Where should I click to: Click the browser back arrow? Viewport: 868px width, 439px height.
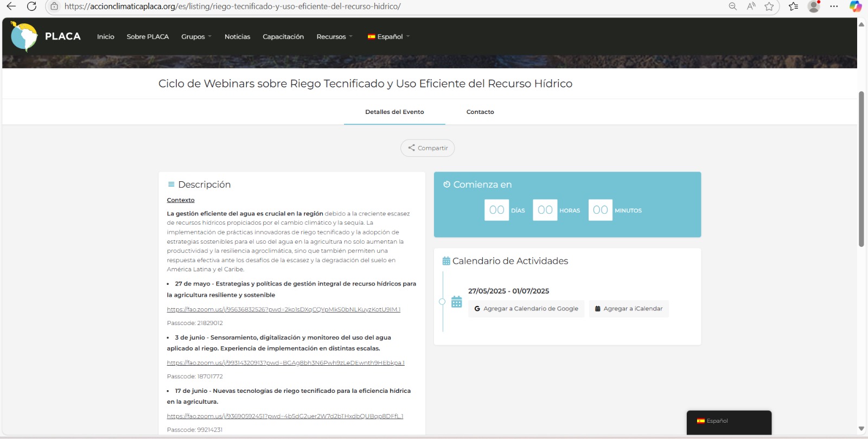tap(11, 7)
